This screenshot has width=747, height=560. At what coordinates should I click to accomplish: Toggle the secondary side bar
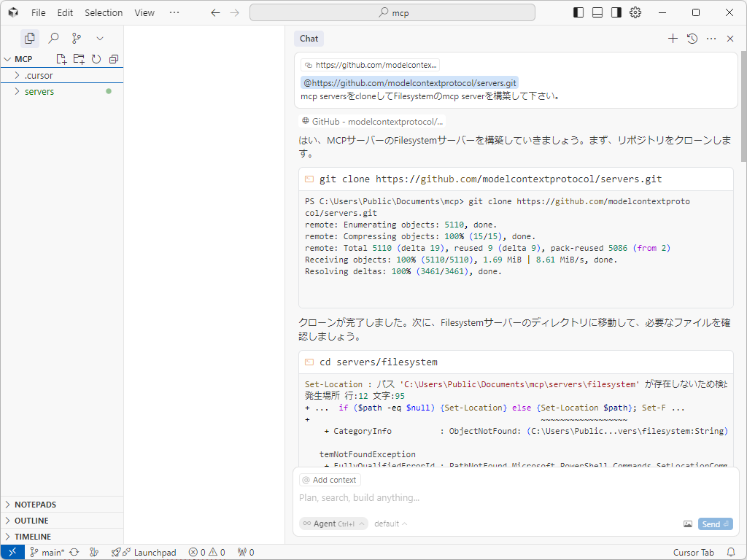pyautogui.click(x=616, y=12)
